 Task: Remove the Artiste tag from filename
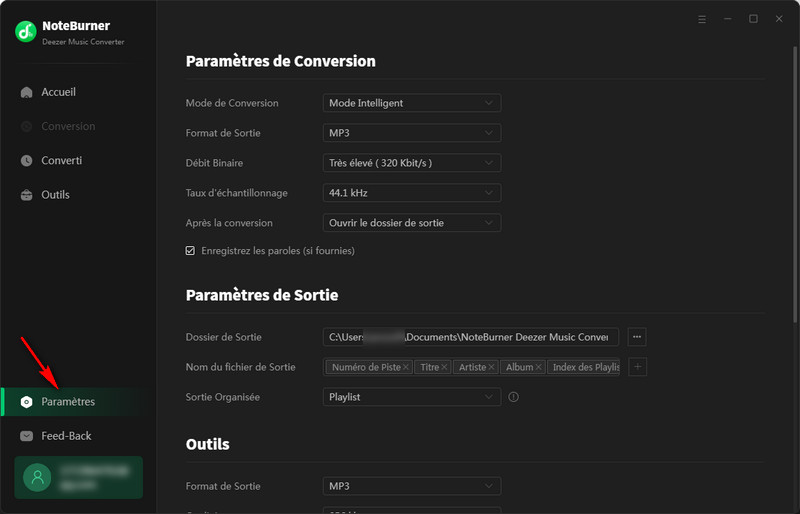click(491, 367)
